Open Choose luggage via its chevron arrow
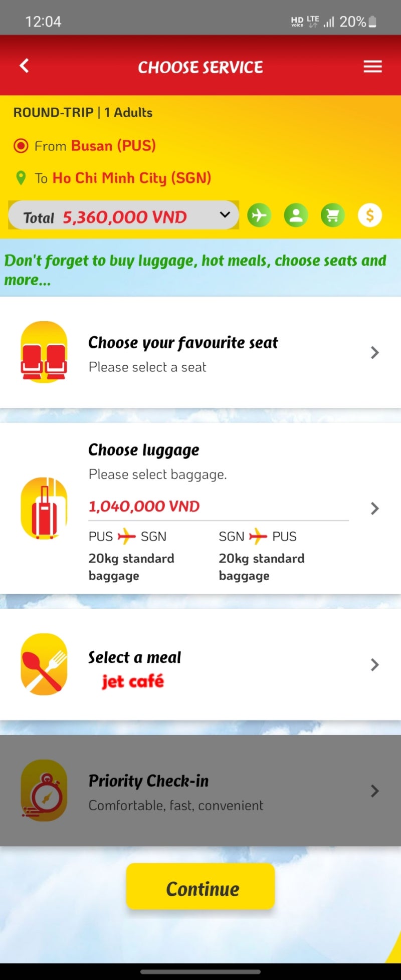Image resolution: width=401 pixels, height=980 pixels. [374, 509]
